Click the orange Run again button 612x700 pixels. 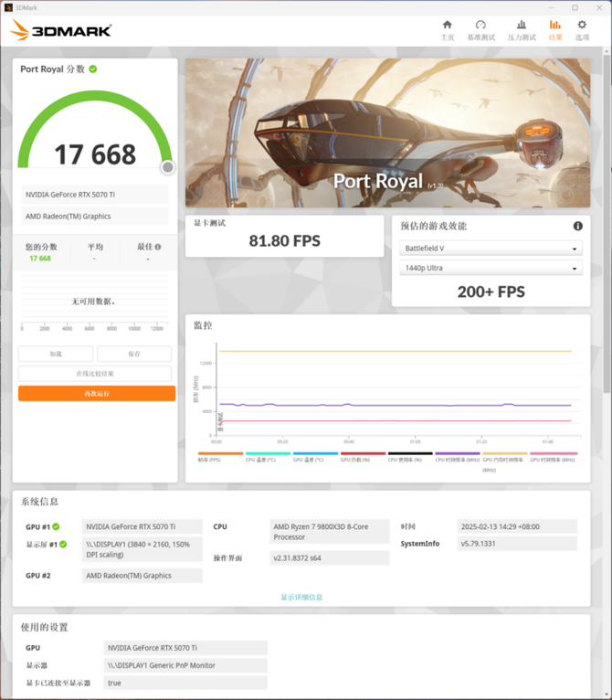tap(97, 393)
